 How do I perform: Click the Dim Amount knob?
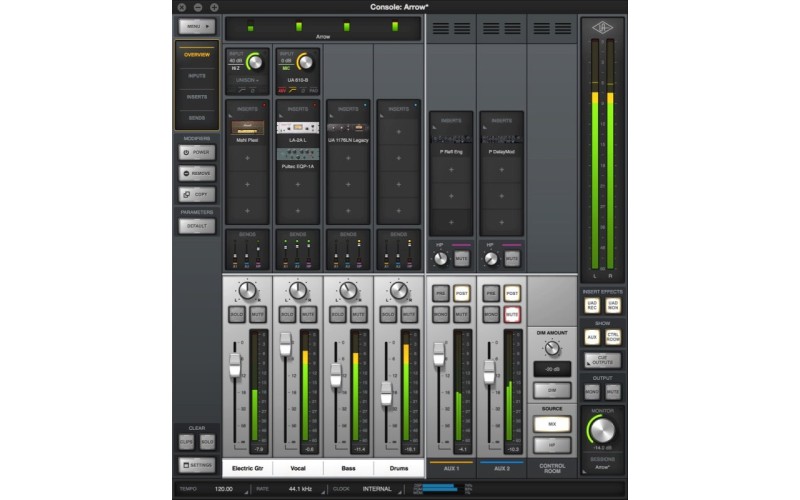(552, 348)
